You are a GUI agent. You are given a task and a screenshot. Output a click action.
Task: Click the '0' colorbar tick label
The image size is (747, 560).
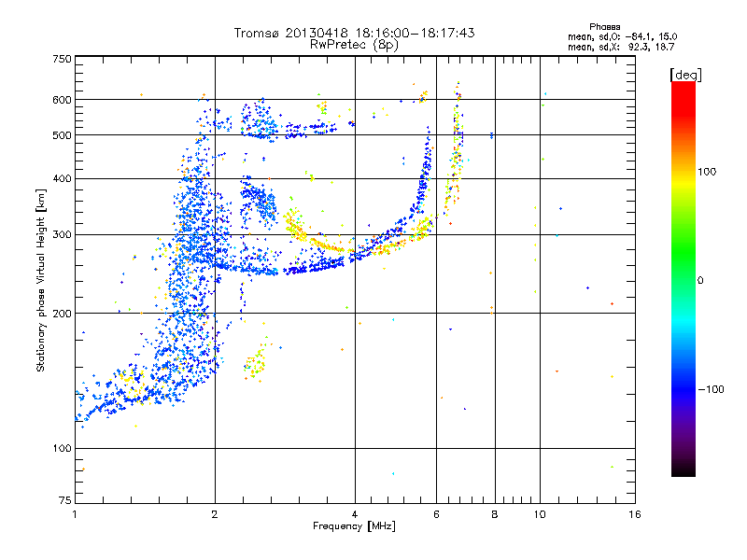(700, 281)
